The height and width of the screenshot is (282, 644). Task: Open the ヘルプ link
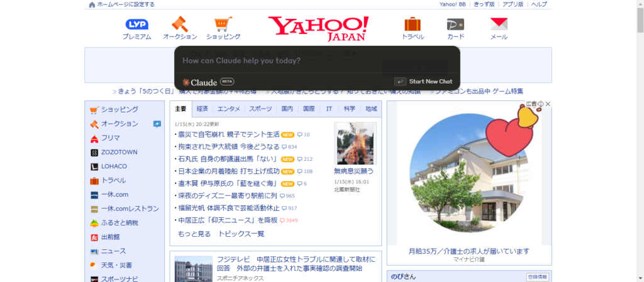coord(539,4)
